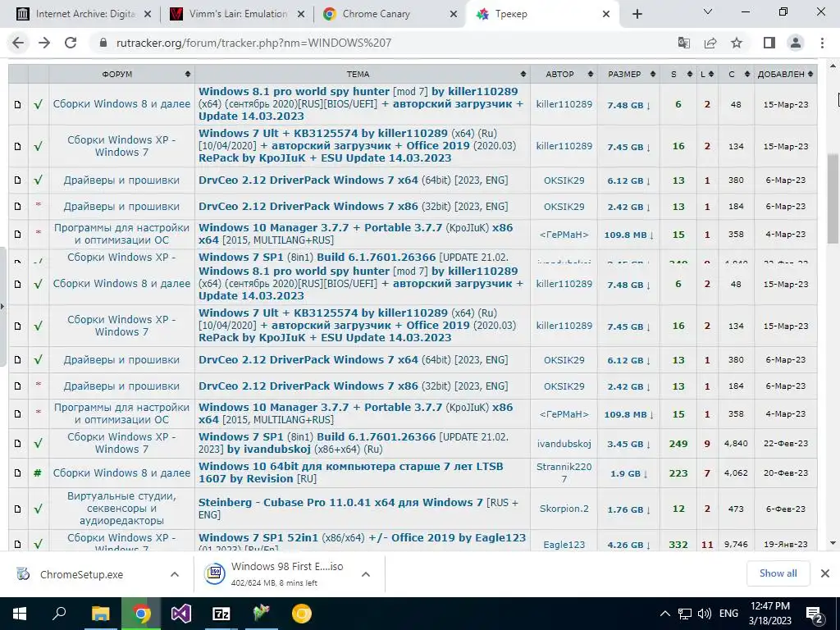Image resolution: width=840 pixels, height=630 pixels.
Task: Reload the rutracker page
Action: point(71,43)
